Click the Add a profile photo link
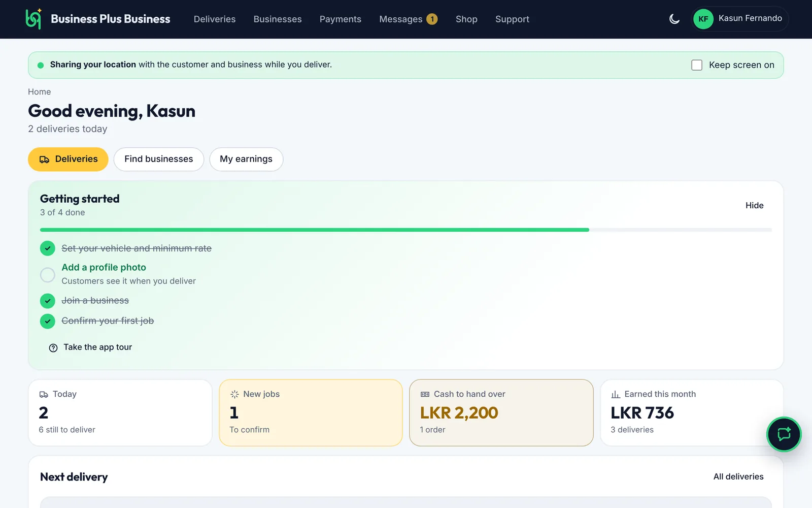This screenshot has height=508, width=812. [104, 267]
